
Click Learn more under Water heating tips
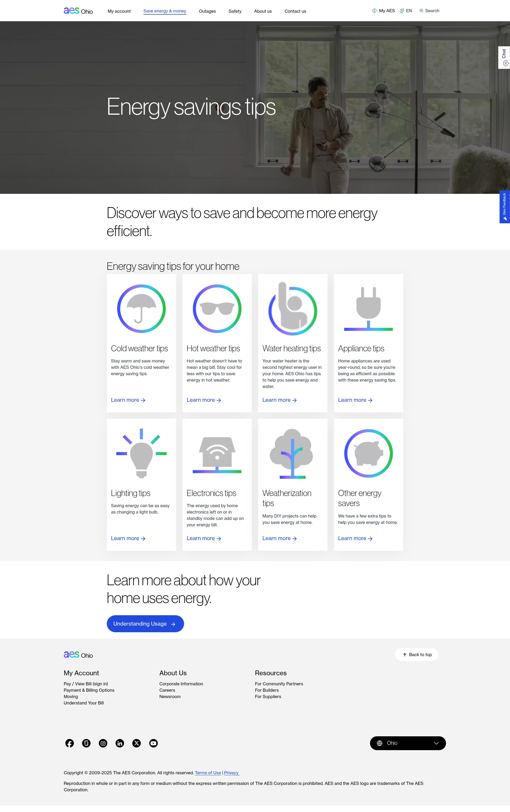pos(280,400)
